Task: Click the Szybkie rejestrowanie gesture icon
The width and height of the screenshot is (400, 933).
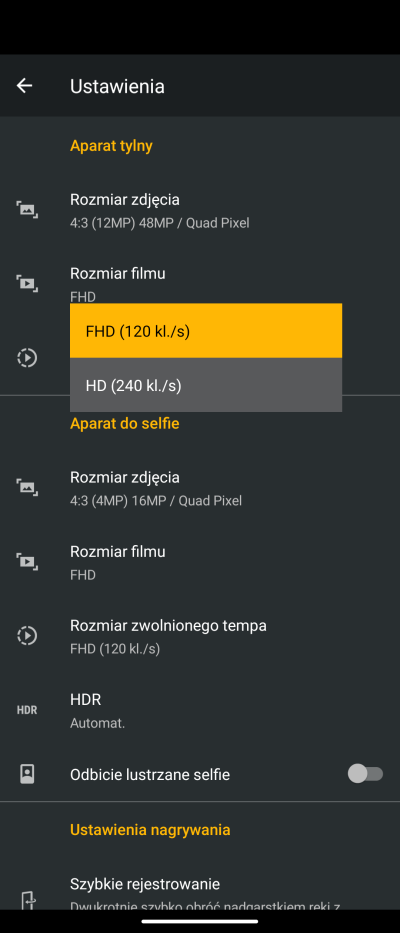Action: 28,900
